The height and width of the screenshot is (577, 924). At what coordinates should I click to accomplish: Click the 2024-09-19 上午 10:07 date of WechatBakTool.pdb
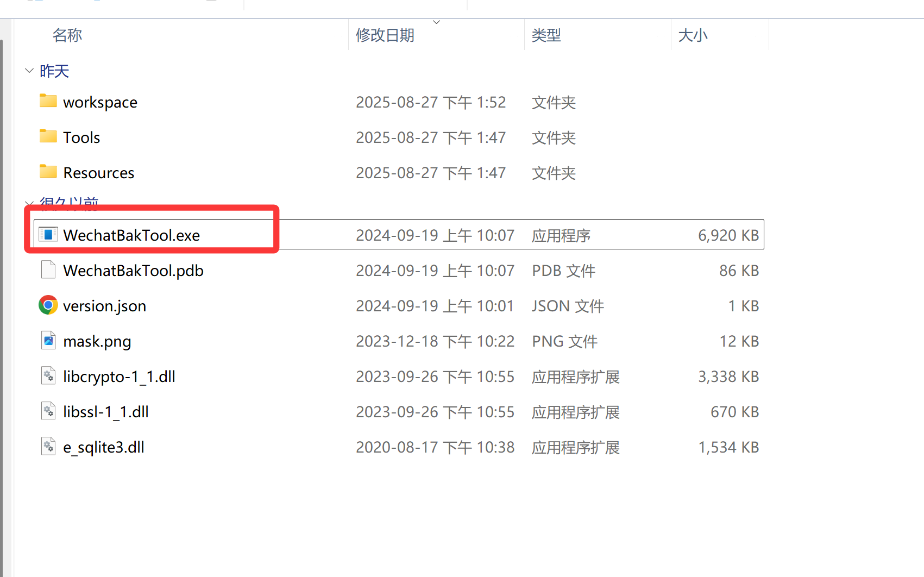point(435,271)
